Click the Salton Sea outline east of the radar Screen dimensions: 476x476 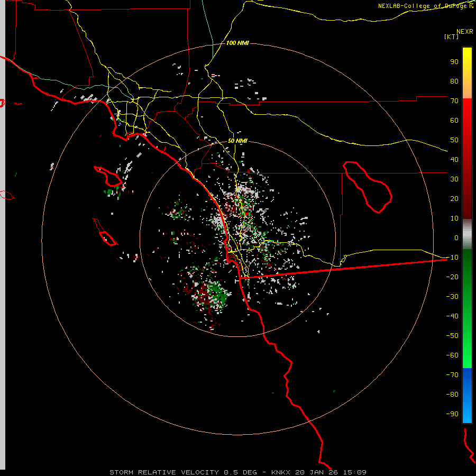point(368,187)
